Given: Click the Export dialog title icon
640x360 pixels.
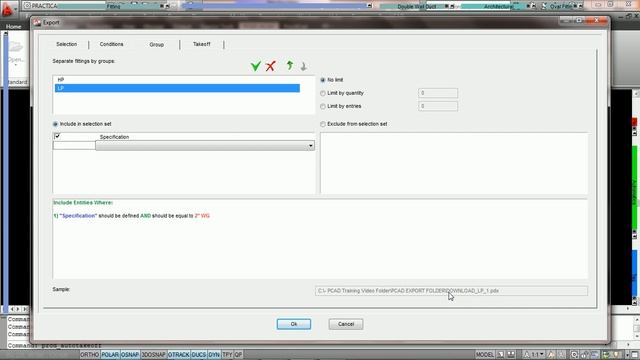Looking at the screenshot, I should click(x=37, y=23).
